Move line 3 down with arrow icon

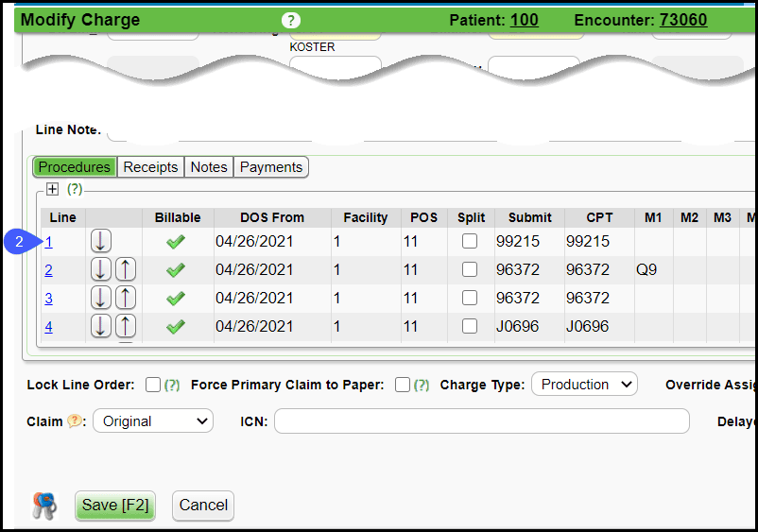[101, 298]
